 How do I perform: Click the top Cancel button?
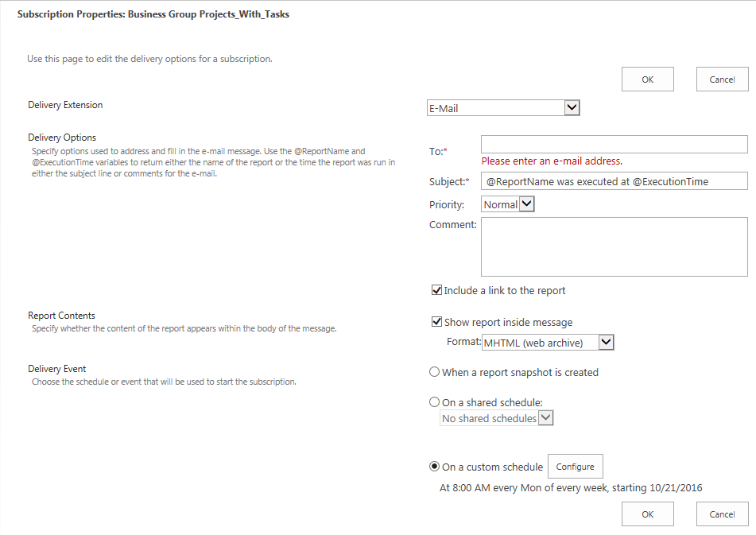723,79
